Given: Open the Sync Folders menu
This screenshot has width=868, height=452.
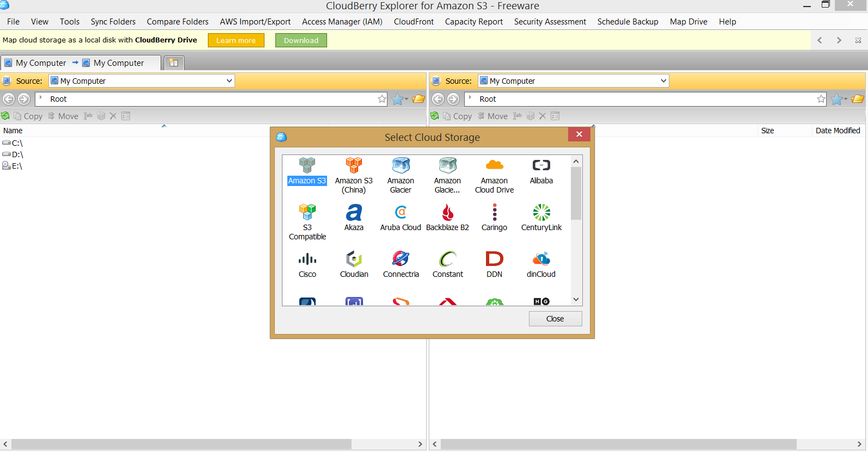Looking at the screenshot, I should point(113,22).
